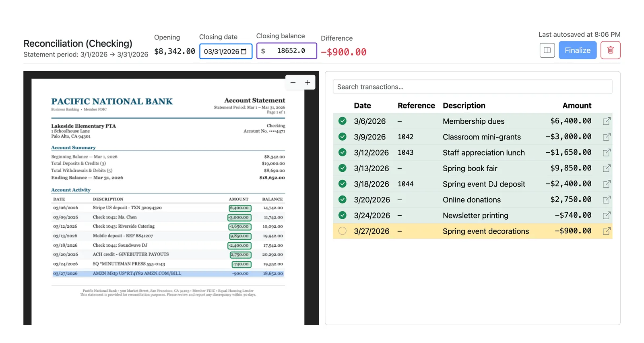
Task: Uncheck Spring event DJ deposit cleared toggle
Action: [343, 184]
